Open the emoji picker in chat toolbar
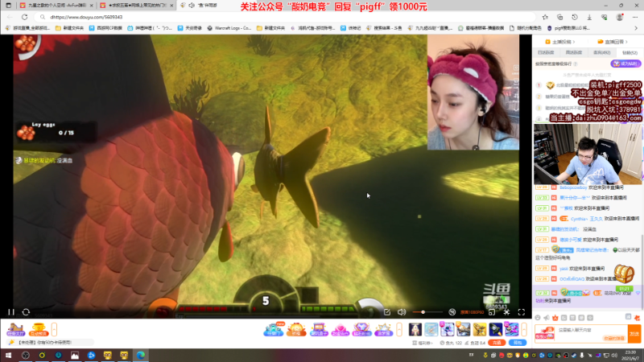The image size is (644, 362). (538, 318)
